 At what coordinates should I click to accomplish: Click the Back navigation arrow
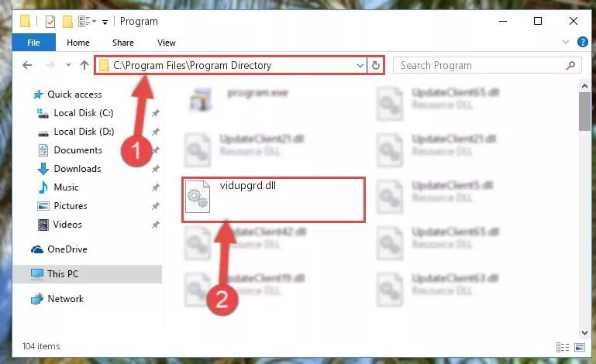(x=27, y=65)
